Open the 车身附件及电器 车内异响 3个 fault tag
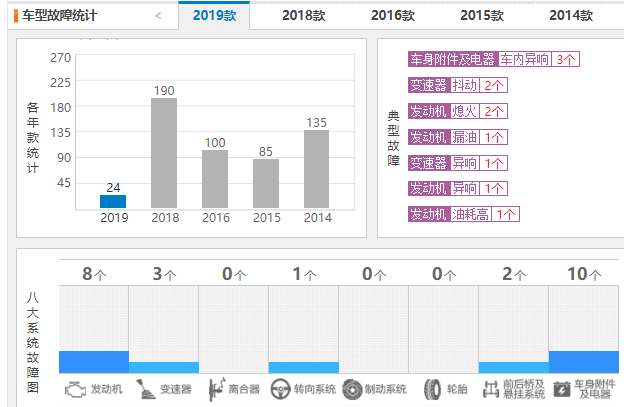Image resolution: width=624 pixels, height=407 pixels. pos(493,59)
